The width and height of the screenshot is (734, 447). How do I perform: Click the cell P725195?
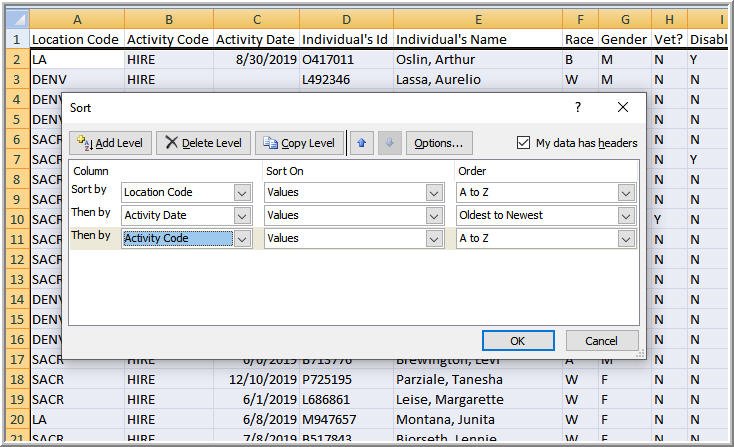(x=346, y=379)
